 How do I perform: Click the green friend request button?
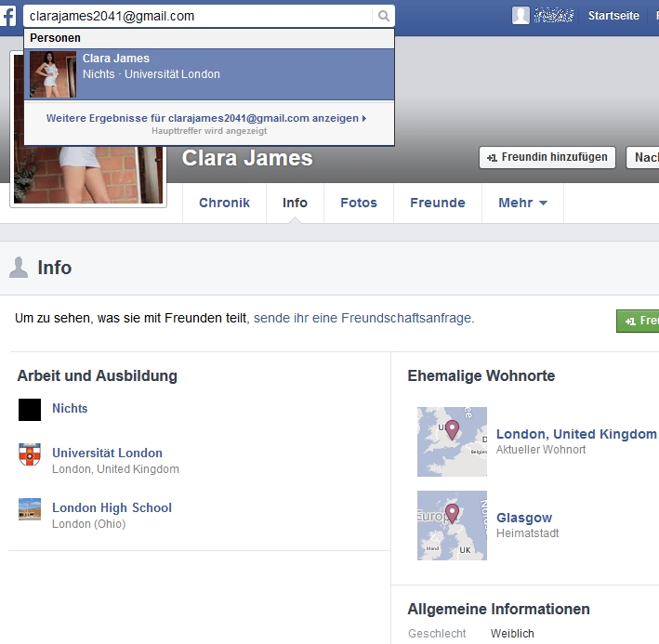[x=638, y=321]
